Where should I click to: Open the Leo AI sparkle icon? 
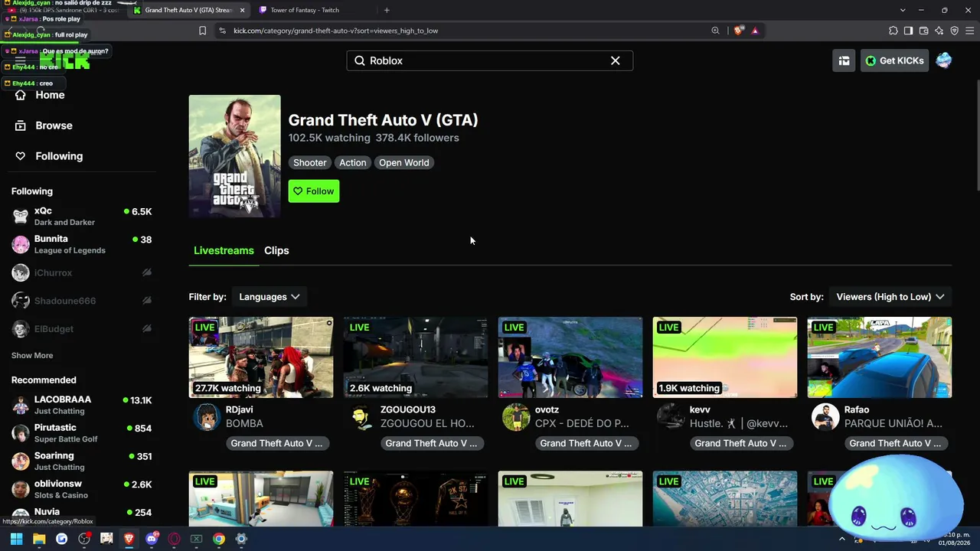pyautogui.click(x=939, y=31)
